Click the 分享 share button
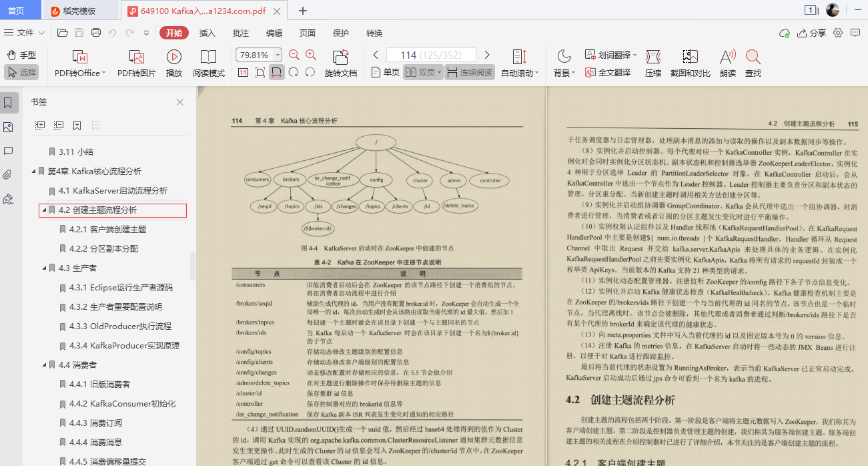 (x=811, y=33)
